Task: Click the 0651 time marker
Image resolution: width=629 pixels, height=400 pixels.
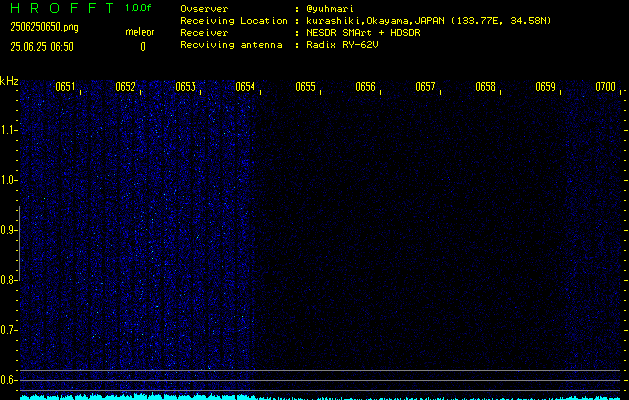Action: click(x=65, y=87)
